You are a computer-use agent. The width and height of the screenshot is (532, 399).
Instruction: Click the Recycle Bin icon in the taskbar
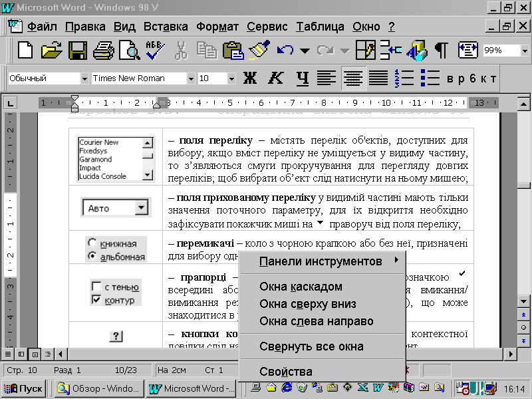point(302,387)
